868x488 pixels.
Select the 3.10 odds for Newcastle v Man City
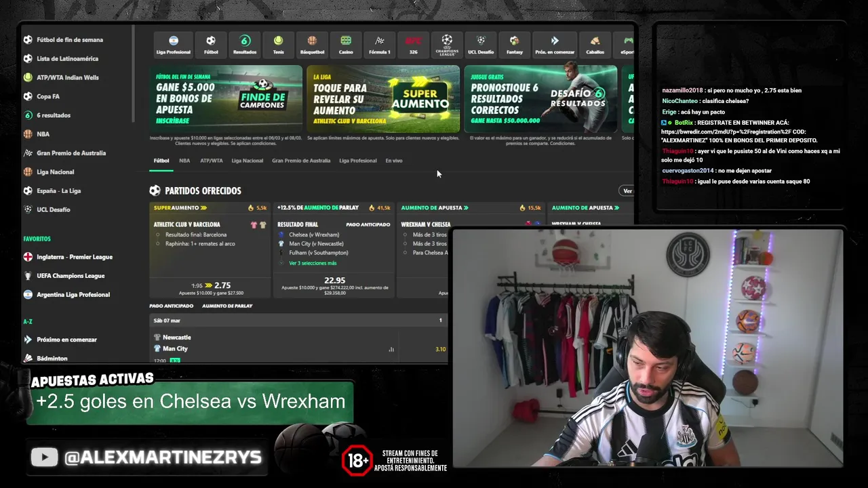click(x=440, y=349)
